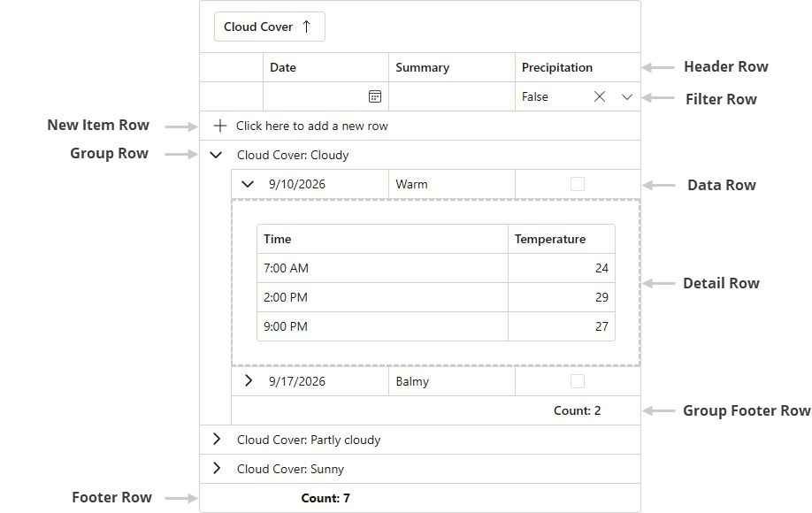This screenshot has width=812, height=513.
Task: Check the Precipitation box for 9/17/2026
Action: 578,381
